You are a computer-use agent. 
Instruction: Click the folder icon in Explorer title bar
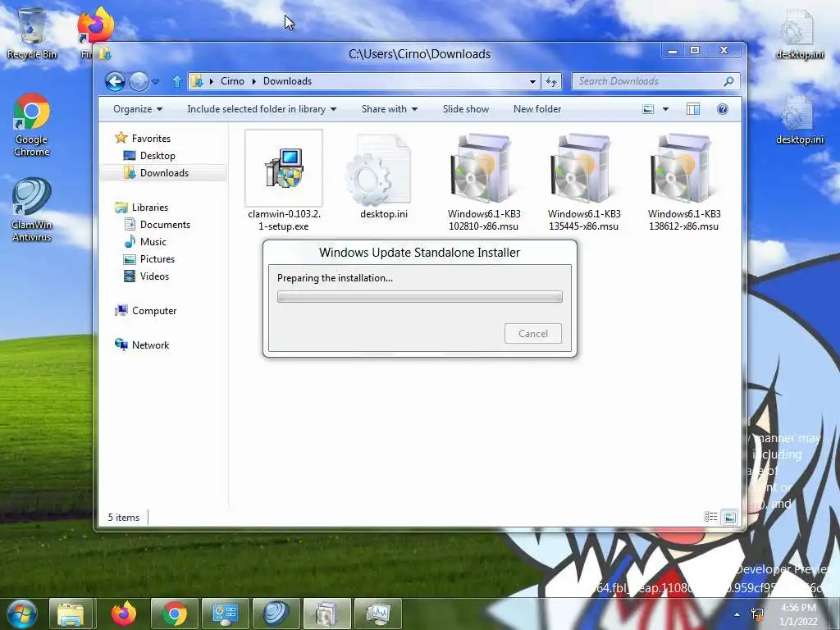[106, 53]
